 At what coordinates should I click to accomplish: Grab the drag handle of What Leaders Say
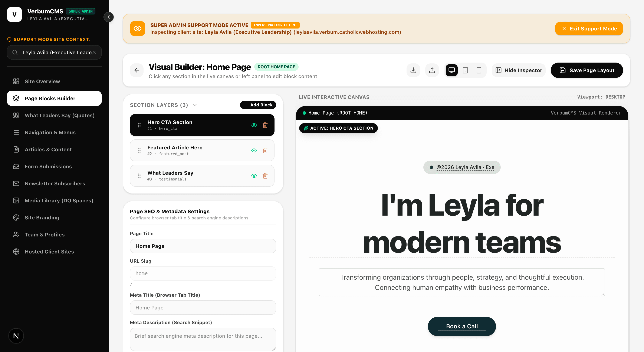pyautogui.click(x=139, y=176)
